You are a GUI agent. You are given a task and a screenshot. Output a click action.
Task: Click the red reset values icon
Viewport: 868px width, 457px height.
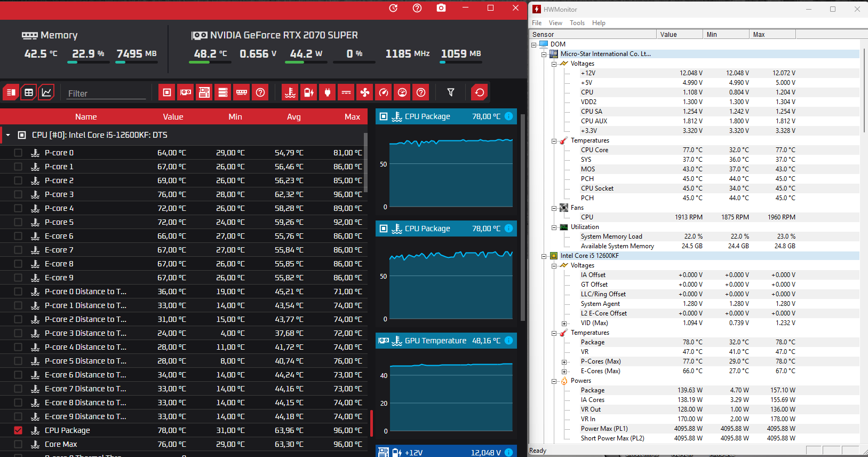click(x=480, y=92)
